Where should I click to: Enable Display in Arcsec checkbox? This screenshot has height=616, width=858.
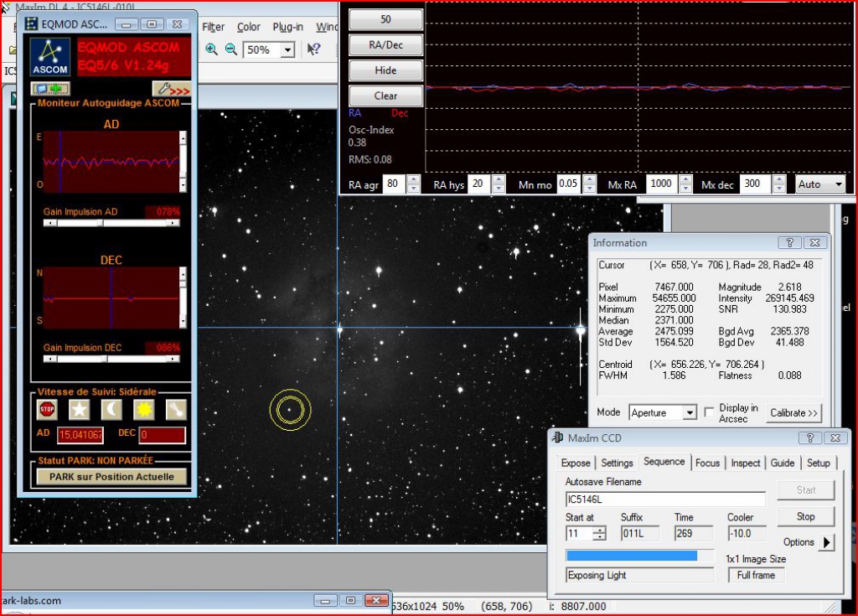click(x=710, y=413)
